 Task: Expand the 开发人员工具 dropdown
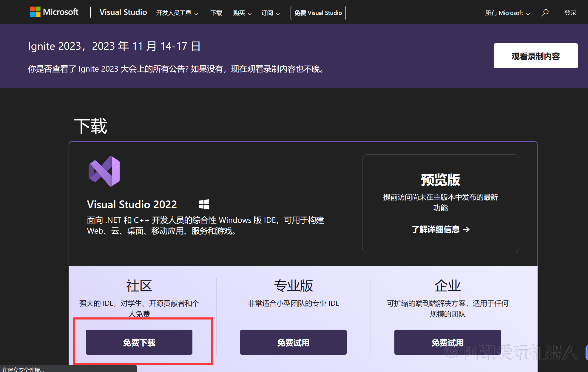click(177, 13)
